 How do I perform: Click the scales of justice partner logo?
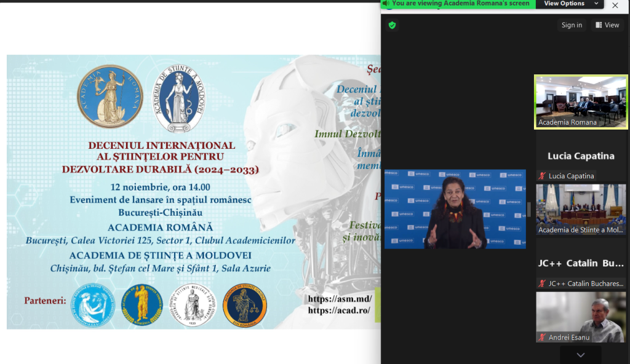click(x=244, y=306)
